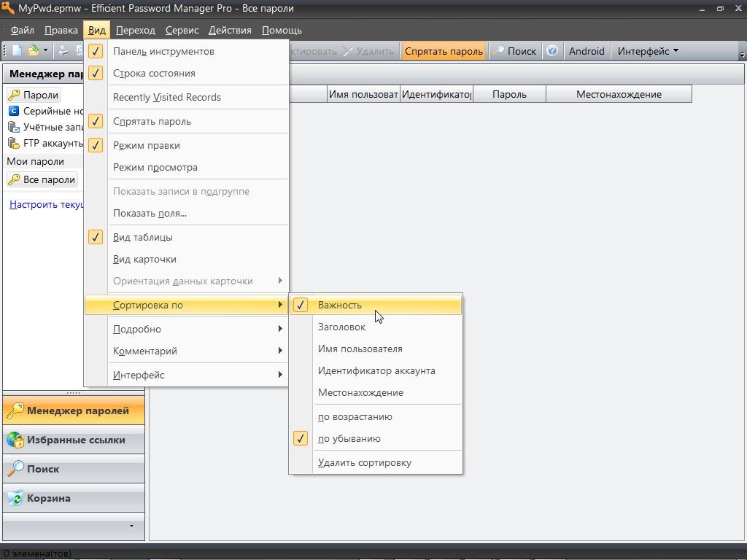Select the checked Важность sort option
Screen dimensions: 747x560
pyautogui.click(x=376, y=306)
